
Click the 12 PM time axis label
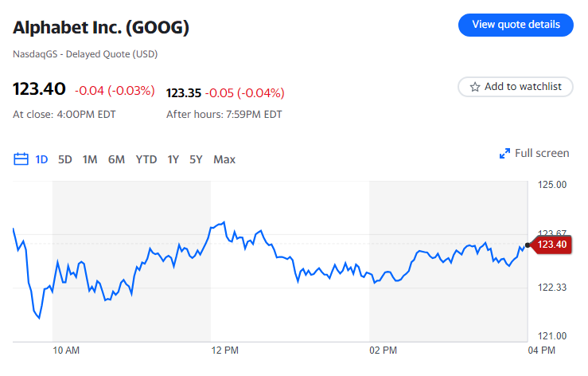click(224, 350)
